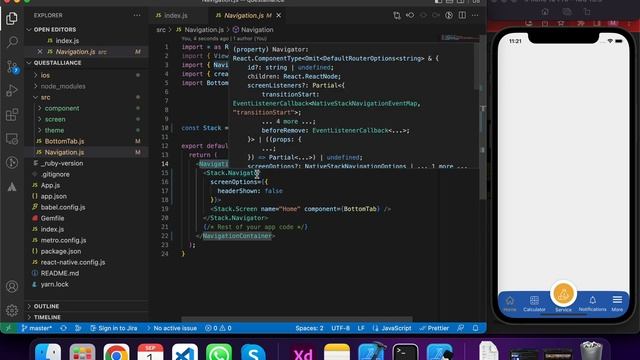Click the editor vertical scrollbar

click(482, 118)
